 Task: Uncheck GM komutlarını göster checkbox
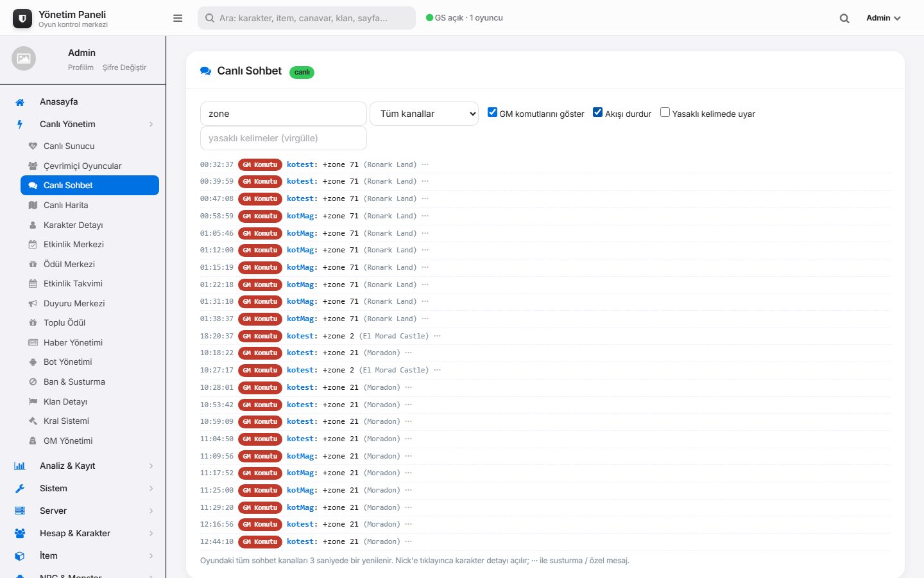coord(492,112)
